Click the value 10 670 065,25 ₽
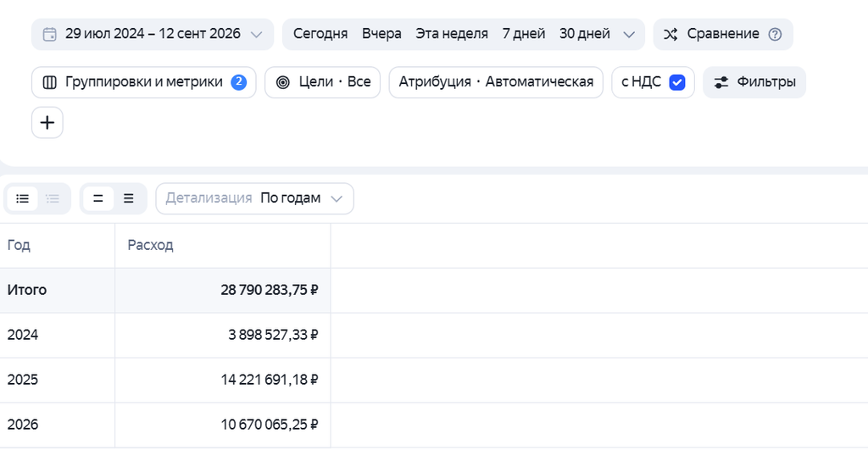The height and width of the screenshot is (467, 868). (x=269, y=425)
